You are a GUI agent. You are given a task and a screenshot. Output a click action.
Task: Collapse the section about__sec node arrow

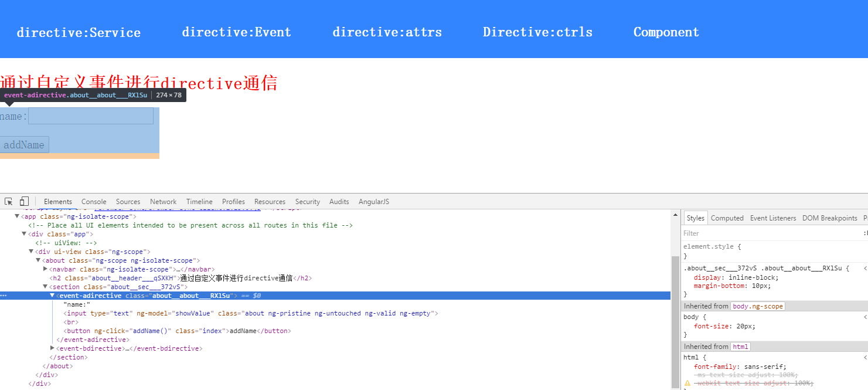pyautogui.click(x=45, y=287)
